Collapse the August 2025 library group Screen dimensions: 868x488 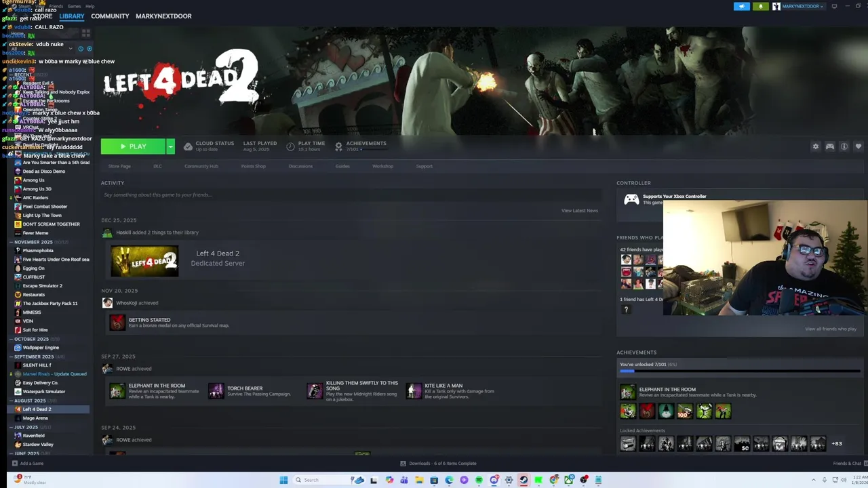click(11, 401)
